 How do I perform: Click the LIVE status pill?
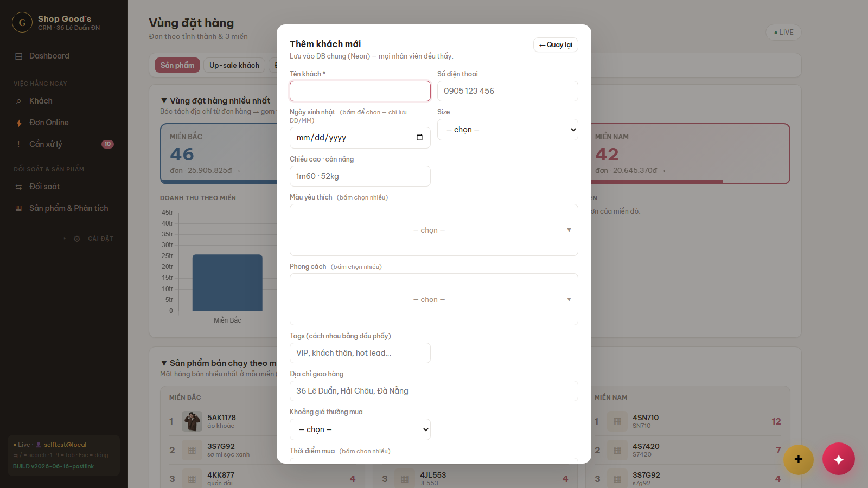click(x=783, y=33)
